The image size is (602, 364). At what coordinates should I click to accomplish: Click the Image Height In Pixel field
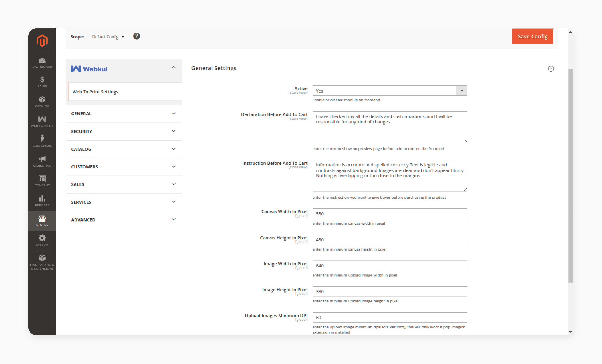coord(390,291)
